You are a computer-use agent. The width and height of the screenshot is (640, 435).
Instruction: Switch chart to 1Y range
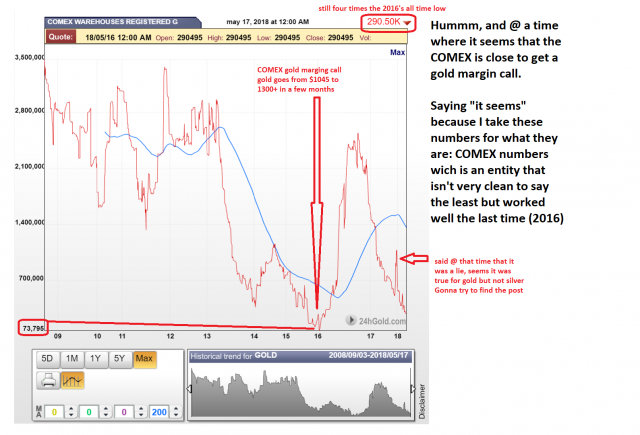click(96, 359)
